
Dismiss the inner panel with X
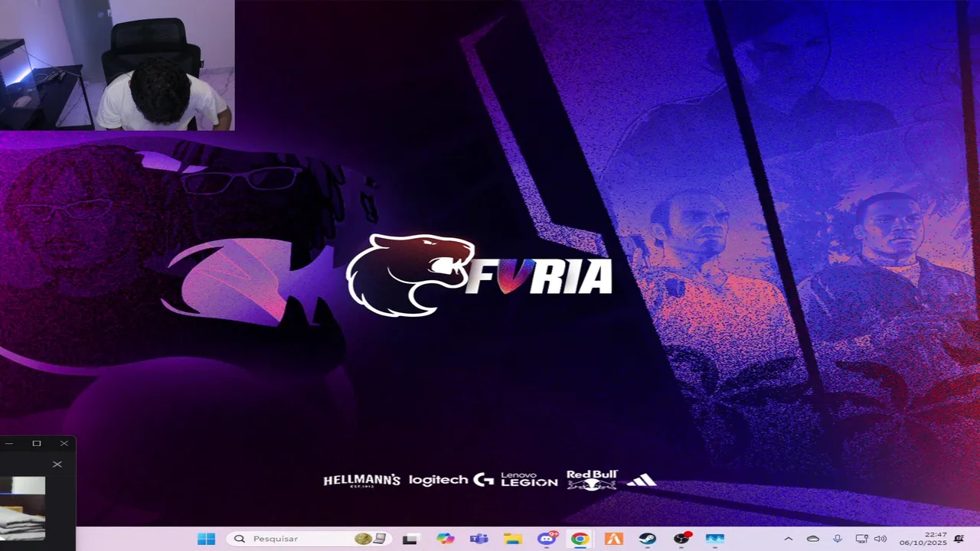click(57, 464)
